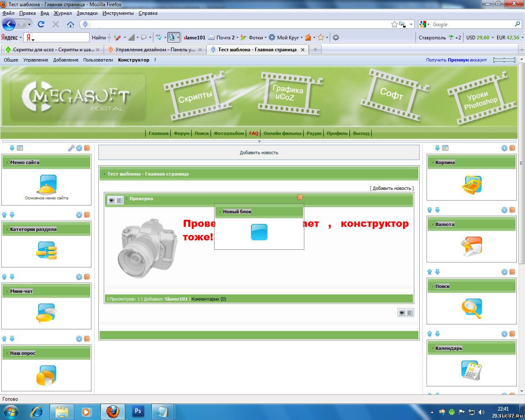Click the browser vertical scrollbar thumb
This screenshot has height=420, width=525.
(522, 164)
